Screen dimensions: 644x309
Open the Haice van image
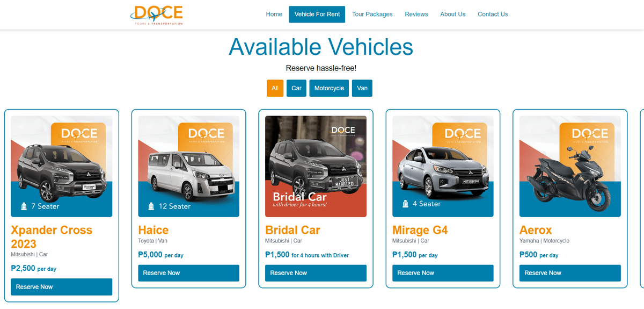pos(189,167)
